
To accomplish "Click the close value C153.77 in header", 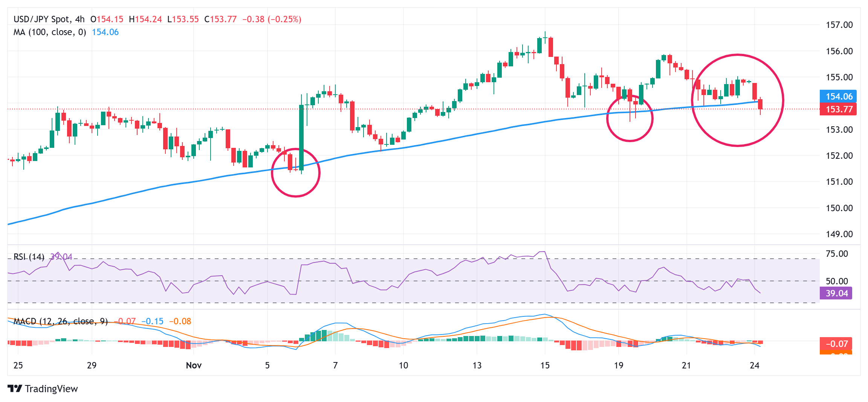I will click(220, 19).
